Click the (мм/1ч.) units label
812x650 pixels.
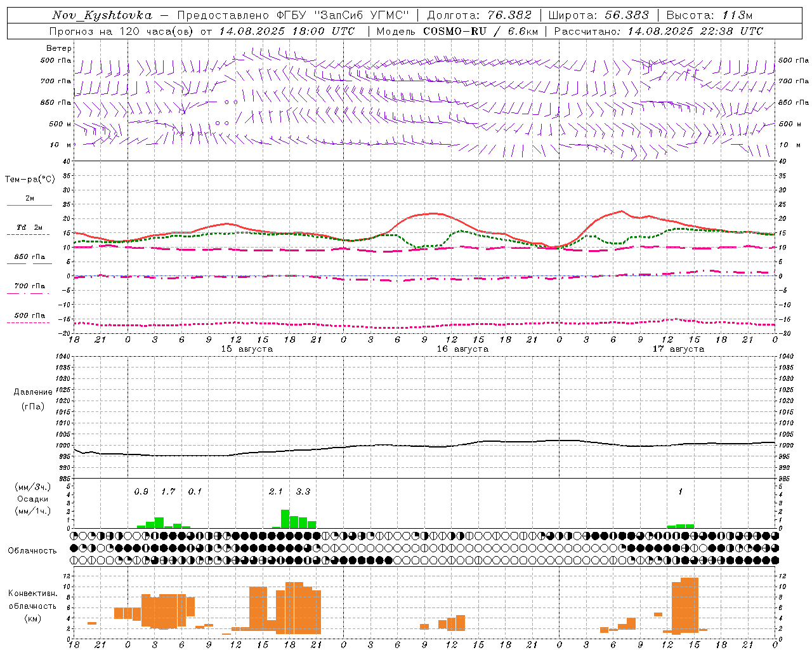32,511
